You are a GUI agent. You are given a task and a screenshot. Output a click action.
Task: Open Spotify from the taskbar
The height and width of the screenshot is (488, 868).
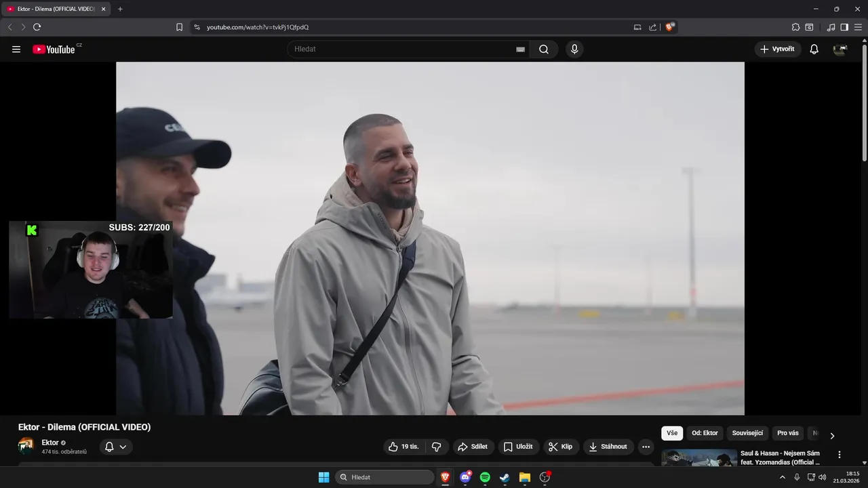click(485, 477)
